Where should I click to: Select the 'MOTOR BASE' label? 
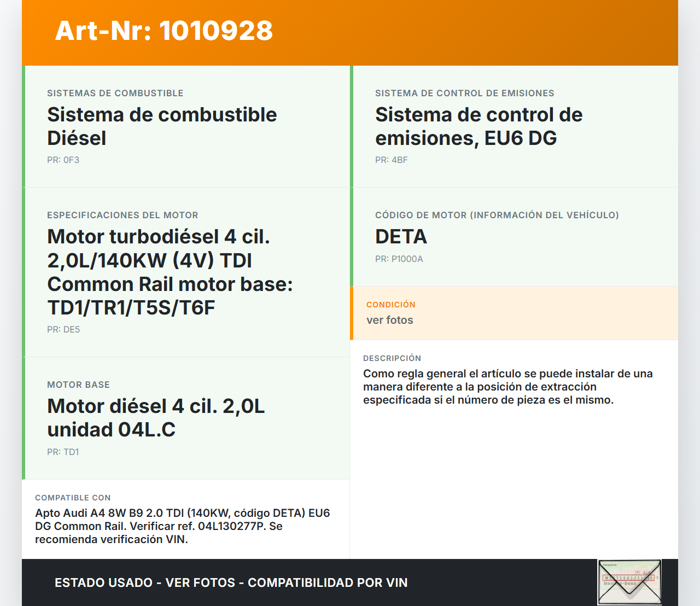point(78,385)
